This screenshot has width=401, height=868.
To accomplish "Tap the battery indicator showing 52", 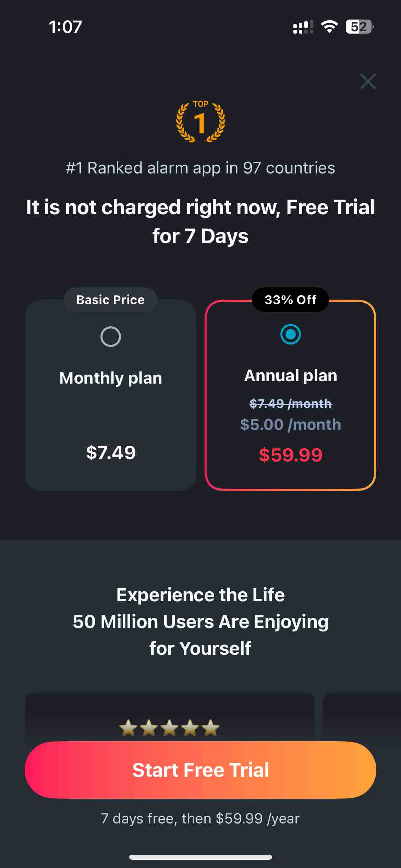I will point(360,26).
